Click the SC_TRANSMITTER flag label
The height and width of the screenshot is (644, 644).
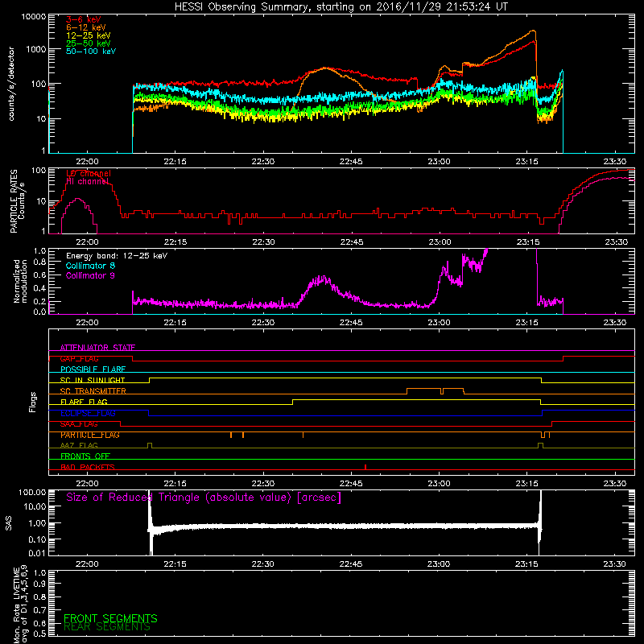click(x=93, y=391)
